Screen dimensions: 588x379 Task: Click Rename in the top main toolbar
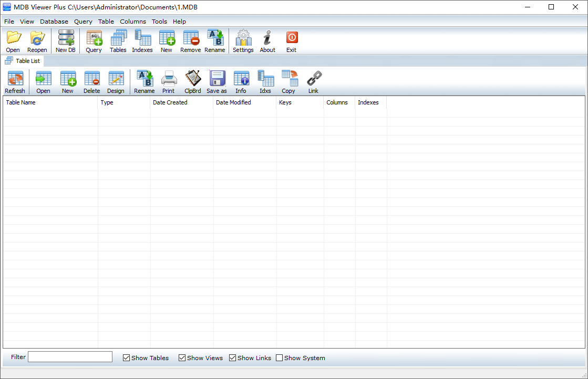point(215,41)
